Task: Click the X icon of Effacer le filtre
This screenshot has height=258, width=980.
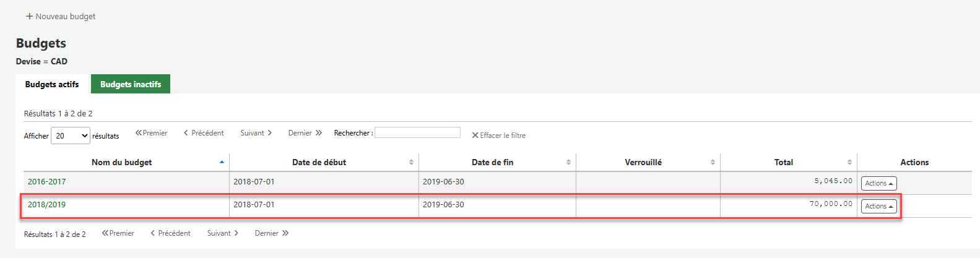Action: tap(475, 135)
